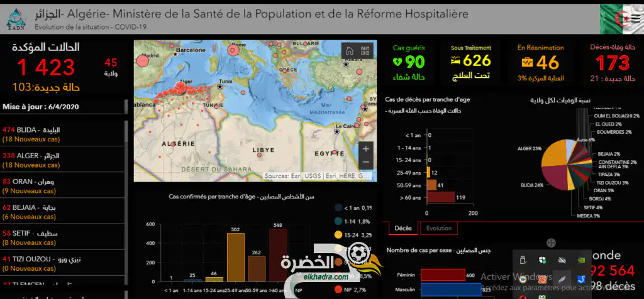Click the wilaya list scrollbar
The image size is (644, 299).
click(x=126, y=131)
